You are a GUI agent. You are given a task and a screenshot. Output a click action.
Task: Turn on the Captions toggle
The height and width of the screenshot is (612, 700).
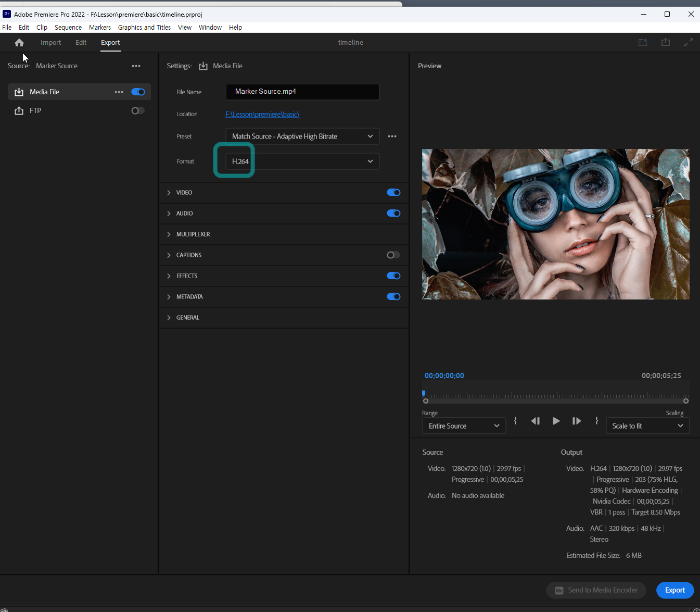point(393,255)
